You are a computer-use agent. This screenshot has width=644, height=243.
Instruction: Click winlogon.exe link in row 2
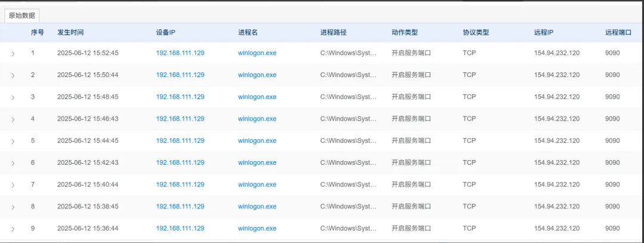[257, 75]
